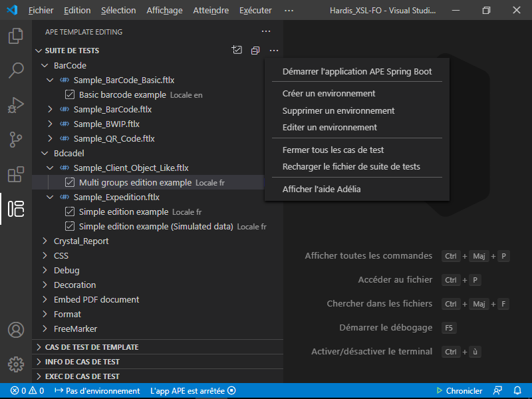
Task: Toggle Multi groups edition example checkbox
Action: coord(70,182)
